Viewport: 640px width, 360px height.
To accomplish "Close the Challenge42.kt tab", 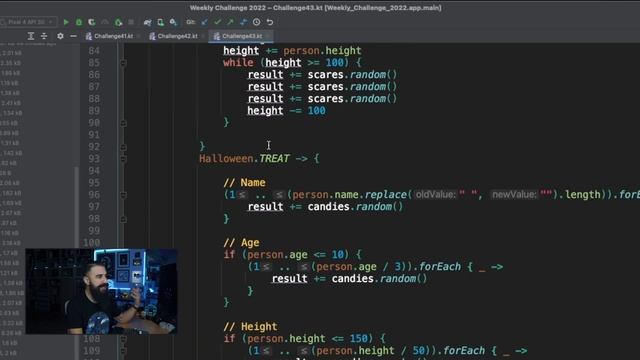I will tap(203, 36).
